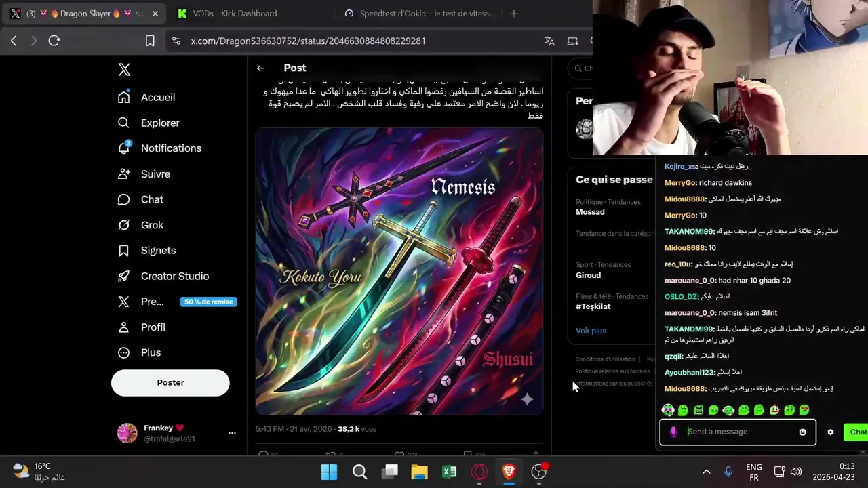Open Excel from the taskbar

click(449, 472)
